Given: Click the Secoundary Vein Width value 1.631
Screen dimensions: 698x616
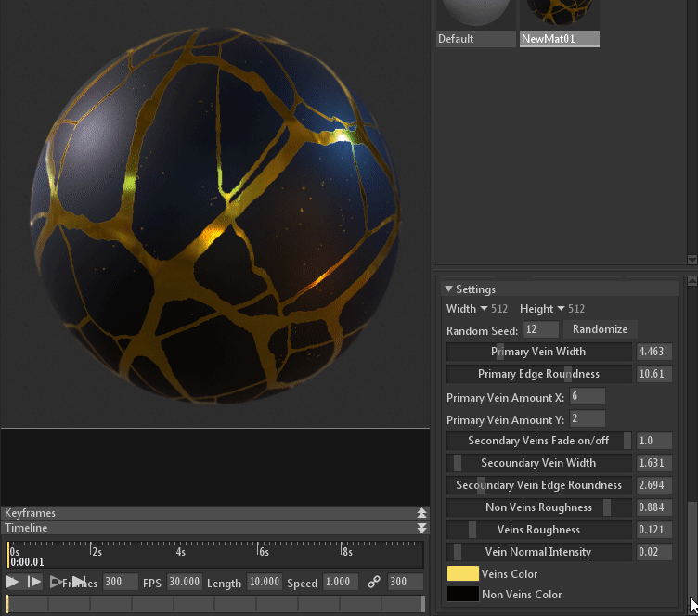Looking at the screenshot, I should (x=654, y=463).
